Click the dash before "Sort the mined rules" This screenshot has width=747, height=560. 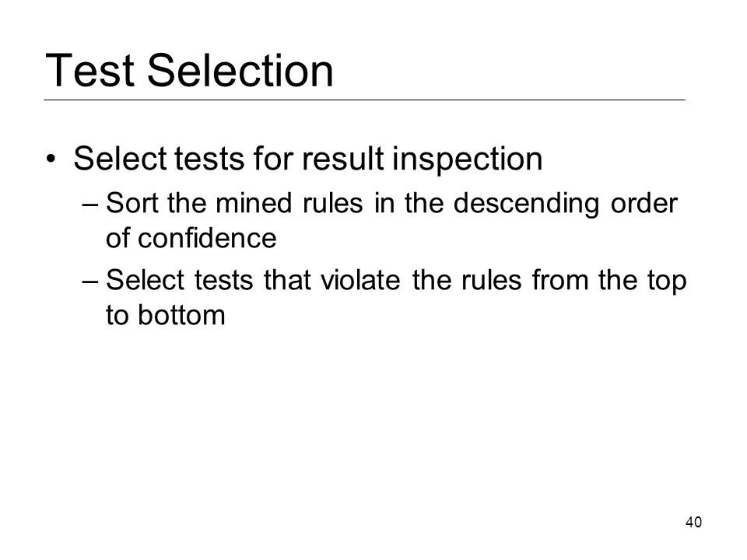90,205
